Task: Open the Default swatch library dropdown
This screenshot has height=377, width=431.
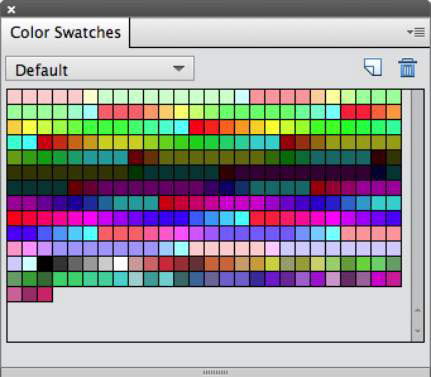Action: tap(100, 69)
